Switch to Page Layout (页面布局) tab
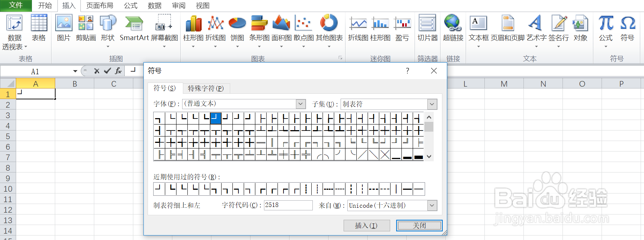This screenshot has height=240, width=644. click(100, 6)
